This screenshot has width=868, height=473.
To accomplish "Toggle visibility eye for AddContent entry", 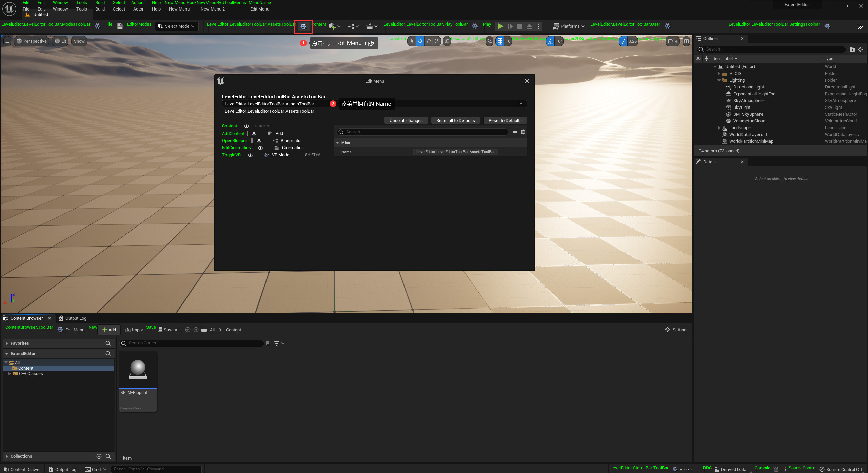I will pyautogui.click(x=254, y=134).
